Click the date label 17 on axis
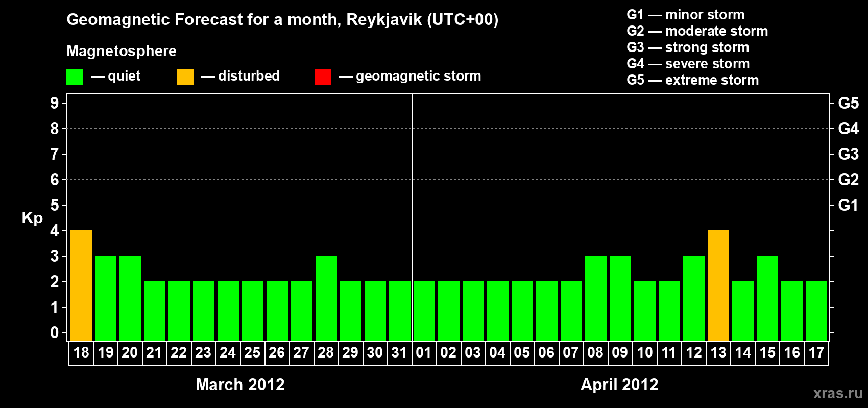 816,353
